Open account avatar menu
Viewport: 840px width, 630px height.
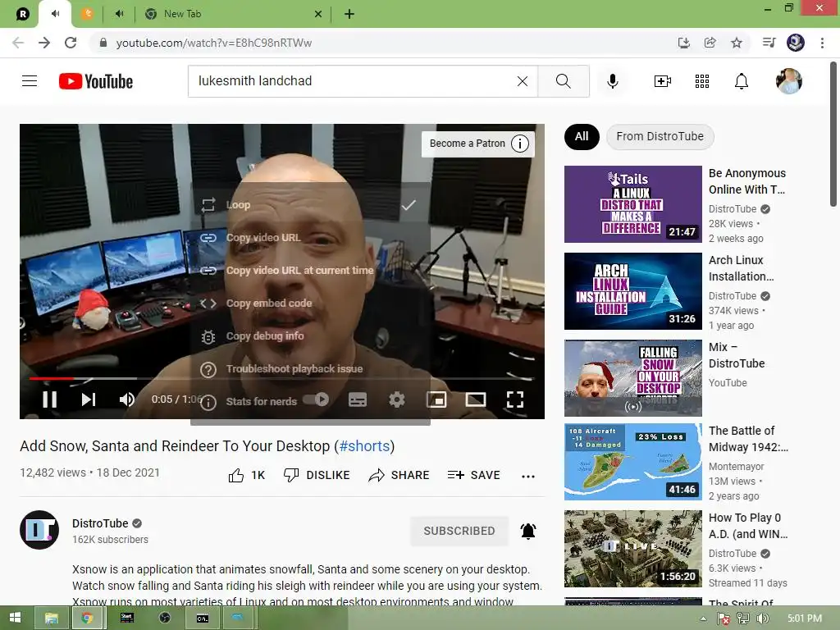[788, 81]
